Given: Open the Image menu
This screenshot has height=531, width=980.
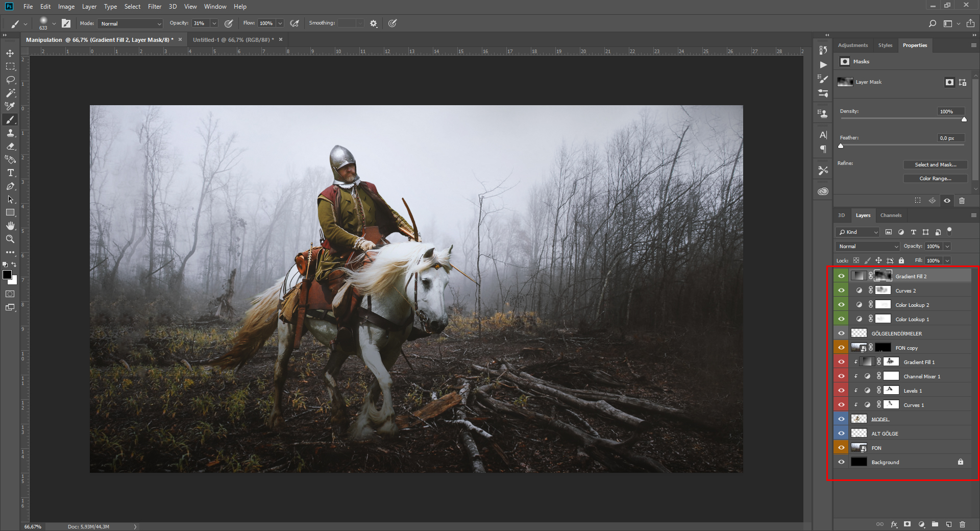Looking at the screenshot, I should coord(66,7).
